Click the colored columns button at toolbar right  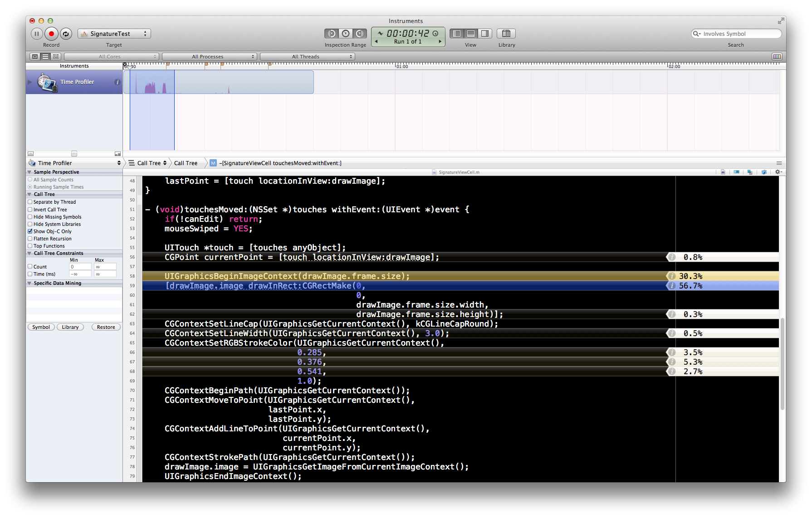[x=777, y=57]
